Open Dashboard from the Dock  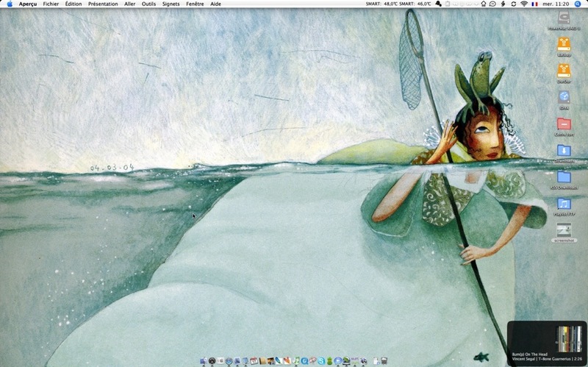[212, 360]
